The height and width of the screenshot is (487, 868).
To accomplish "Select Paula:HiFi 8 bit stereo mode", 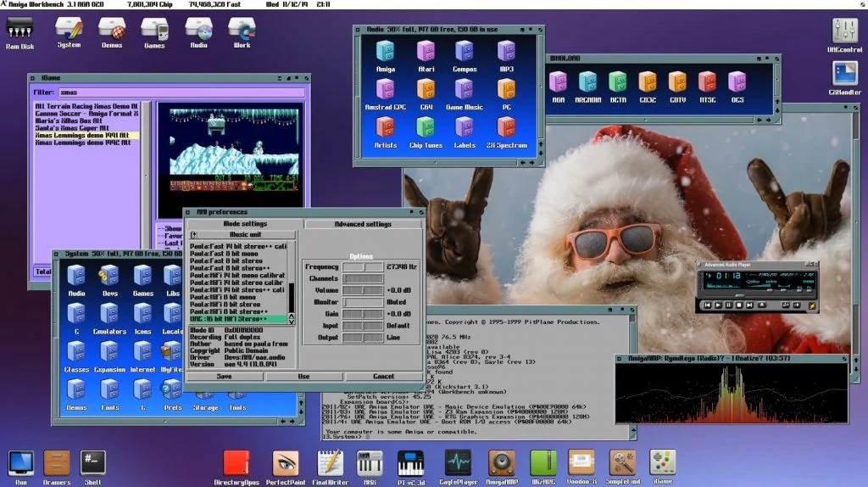I will click(238, 305).
